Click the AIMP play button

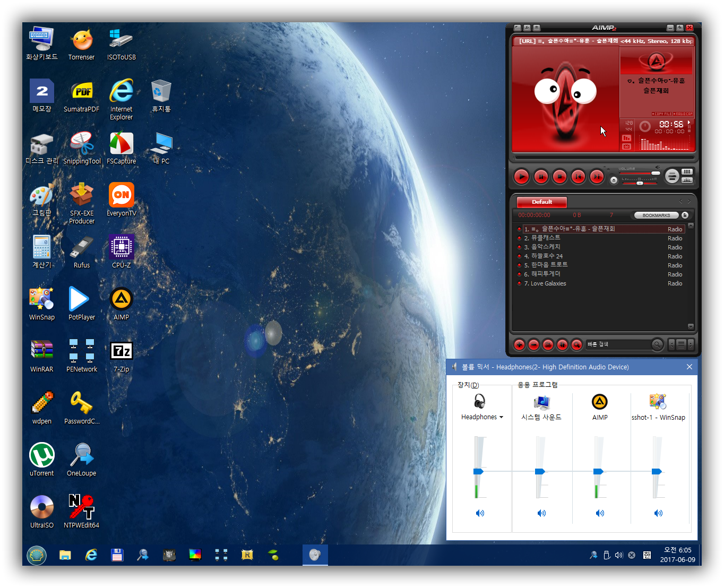click(521, 176)
